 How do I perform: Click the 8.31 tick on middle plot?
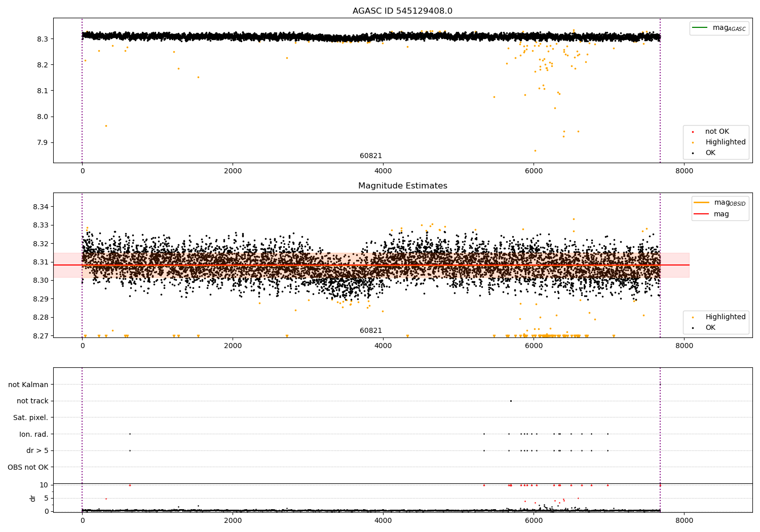[x=41, y=262]
